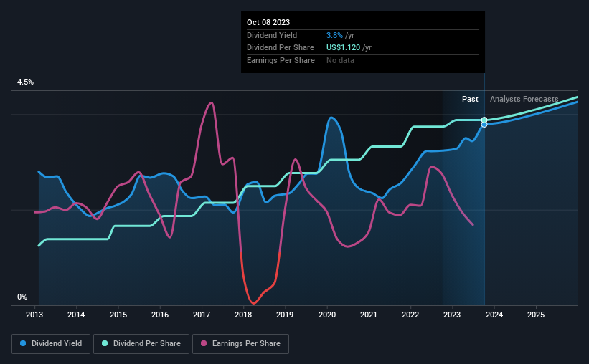Toggle the Dividend Per Share legend button
The height and width of the screenshot is (364, 589).
point(141,344)
